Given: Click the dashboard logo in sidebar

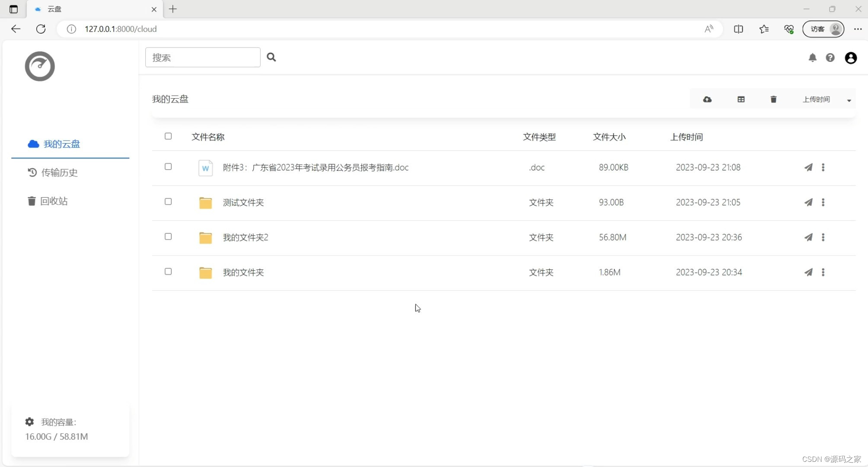Looking at the screenshot, I should tap(40, 66).
